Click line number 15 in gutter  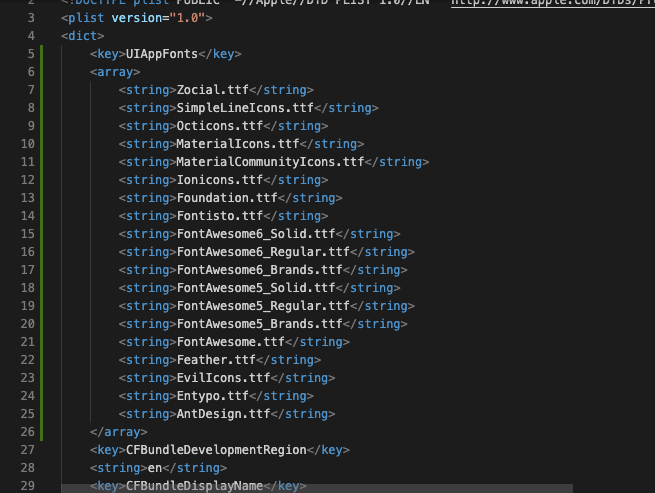(28, 234)
